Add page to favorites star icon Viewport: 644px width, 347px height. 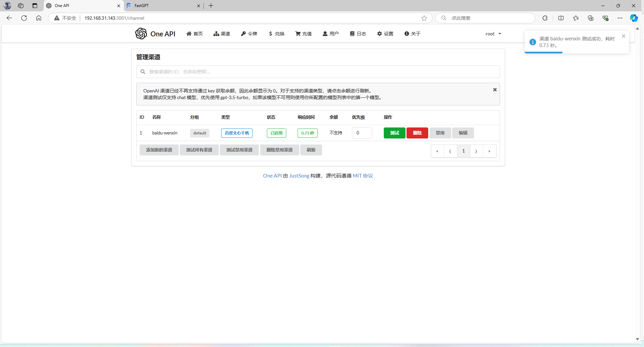(424, 18)
